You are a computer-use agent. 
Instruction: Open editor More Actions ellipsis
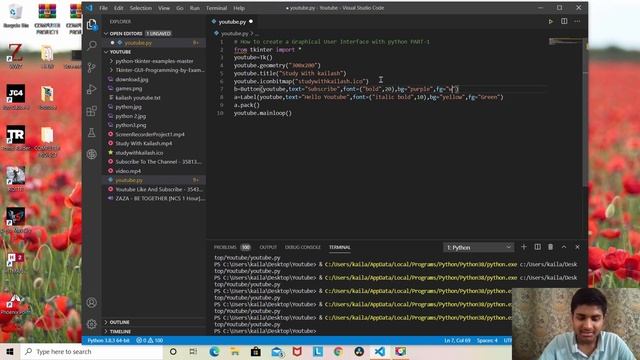pyautogui.click(x=577, y=21)
